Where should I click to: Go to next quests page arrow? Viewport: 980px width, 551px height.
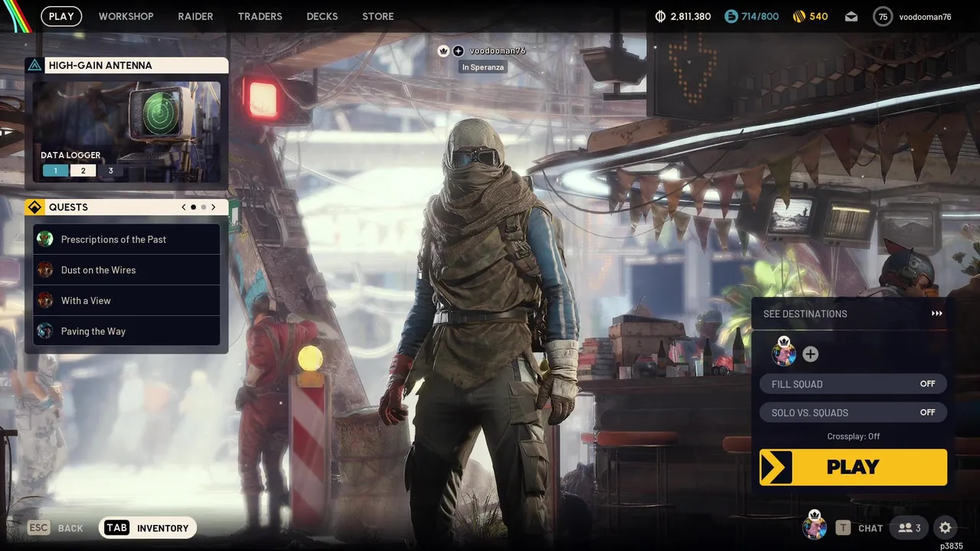click(213, 207)
